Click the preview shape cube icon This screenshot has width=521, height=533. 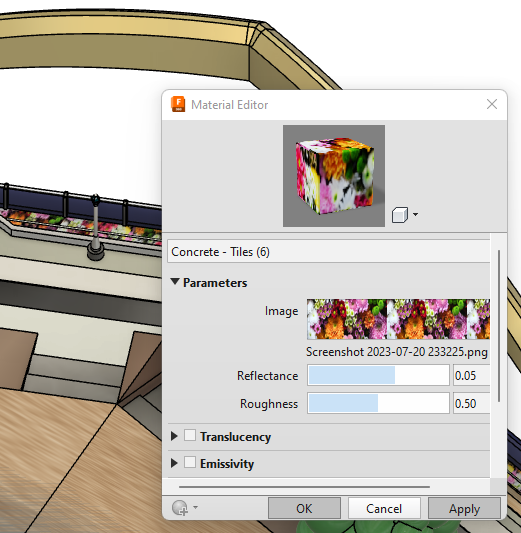[x=399, y=215]
